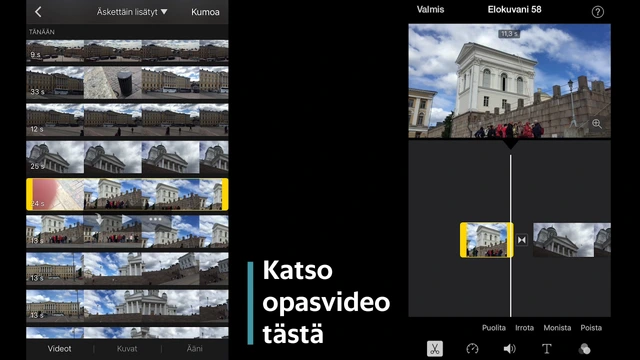Open the speed speedometer tool
The image size is (640, 360).
pos(472,349)
